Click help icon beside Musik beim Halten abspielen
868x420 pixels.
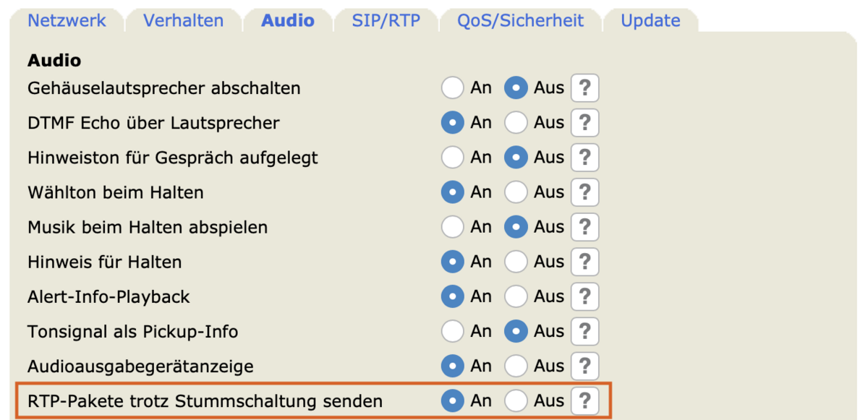[x=584, y=227]
